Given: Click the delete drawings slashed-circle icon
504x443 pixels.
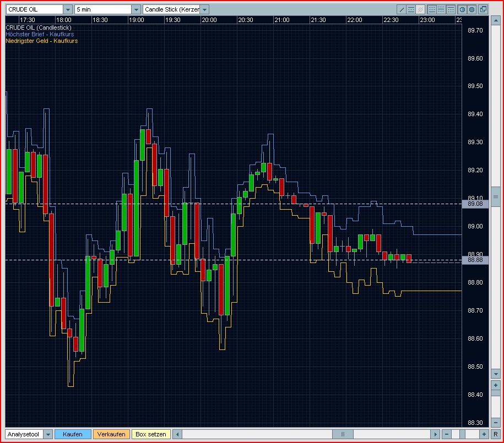Looking at the screenshot, I should pyautogui.click(x=420, y=9).
